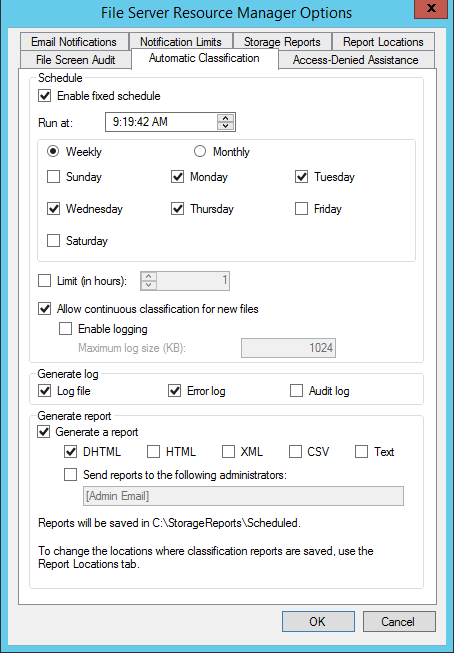Click the Cancel button
The image size is (454, 653).
(399, 621)
